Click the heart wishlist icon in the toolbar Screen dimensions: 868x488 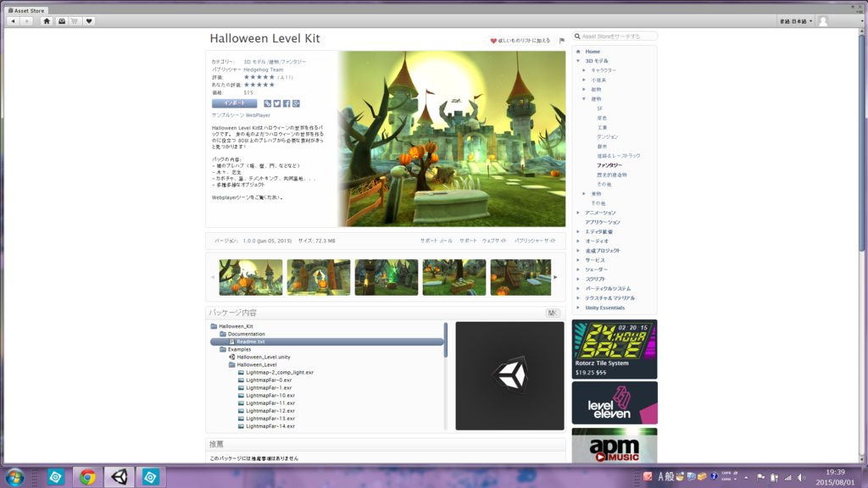coord(90,22)
